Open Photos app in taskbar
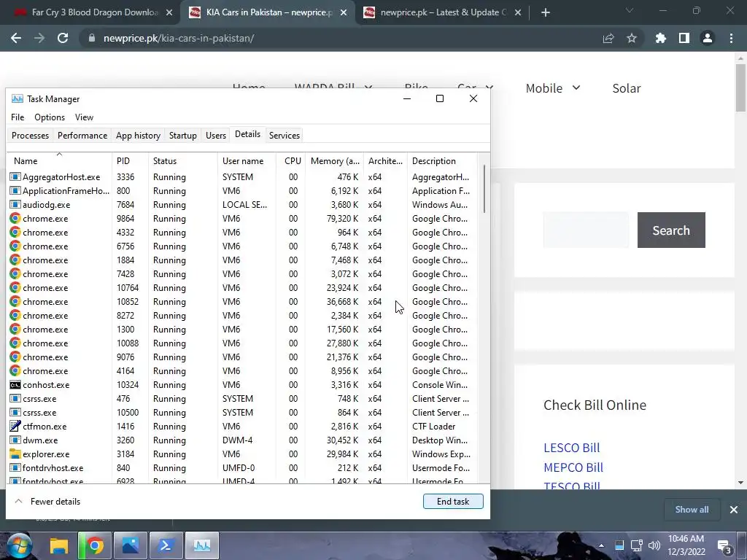The height and width of the screenshot is (560, 747). [130, 545]
